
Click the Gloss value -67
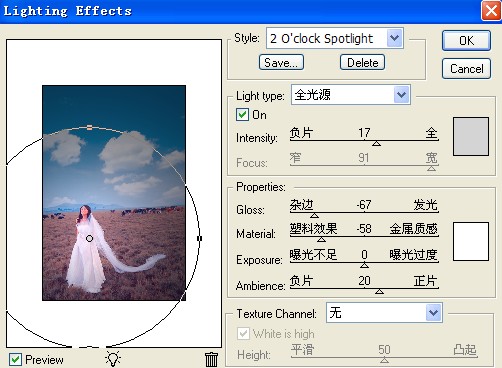point(364,204)
